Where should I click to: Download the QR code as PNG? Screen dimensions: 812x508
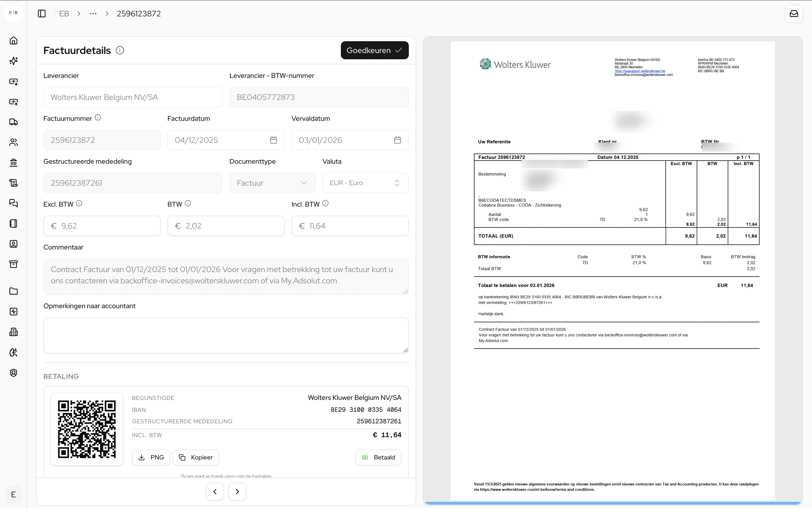point(151,457)
